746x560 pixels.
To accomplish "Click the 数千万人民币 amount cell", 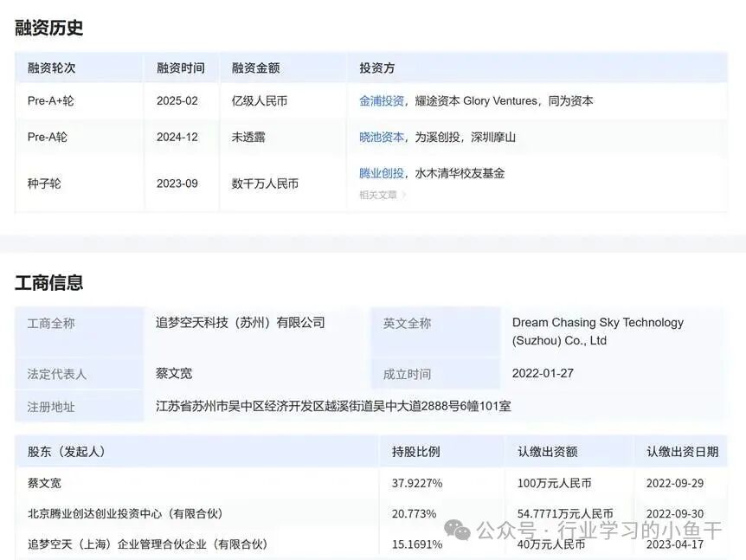I will coord(265,183).
